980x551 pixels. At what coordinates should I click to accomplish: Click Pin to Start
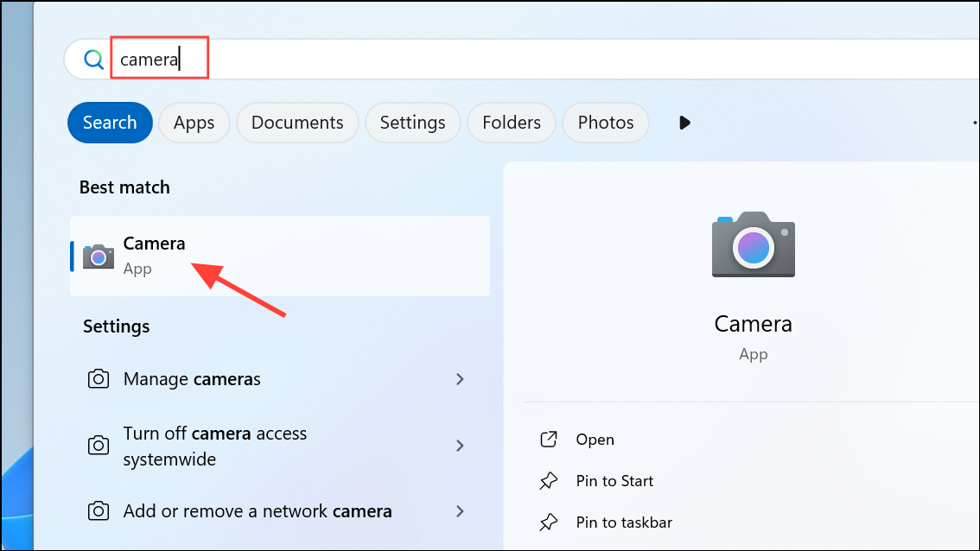(614, 481)
